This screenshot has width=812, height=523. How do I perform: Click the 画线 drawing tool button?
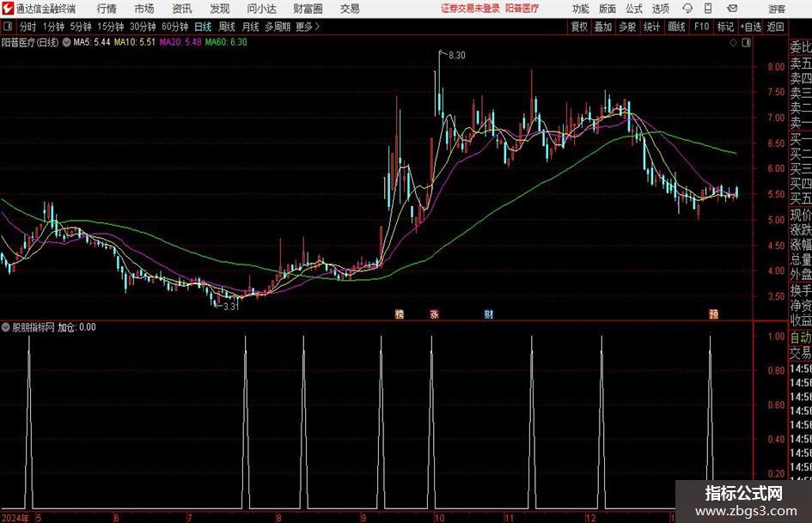click(x=676, y=27)
